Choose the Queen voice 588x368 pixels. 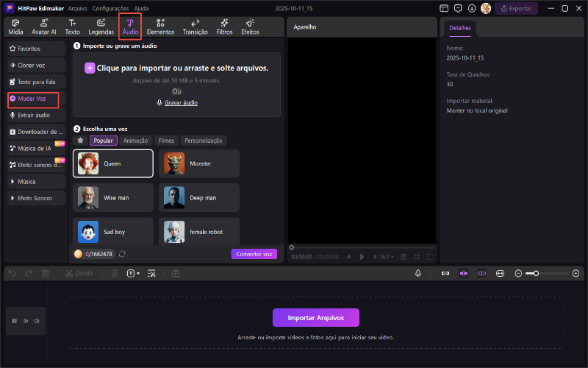(x=113, y=163)
